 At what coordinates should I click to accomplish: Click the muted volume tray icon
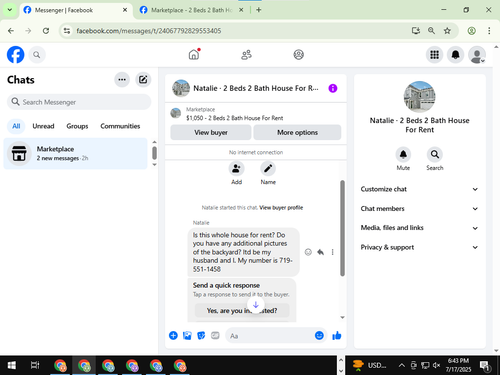pos(436,365)
